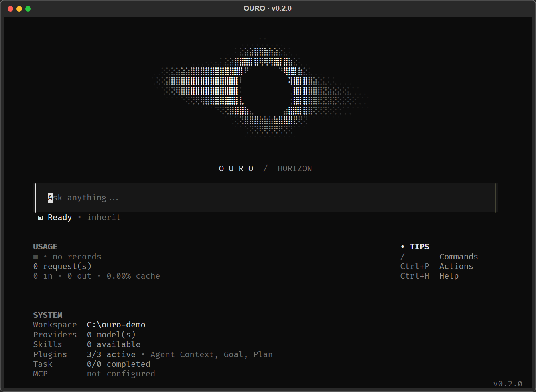Click the 'Goal,' plugin name
This screenshot has height=392, width=536.
tap(233, 354)
